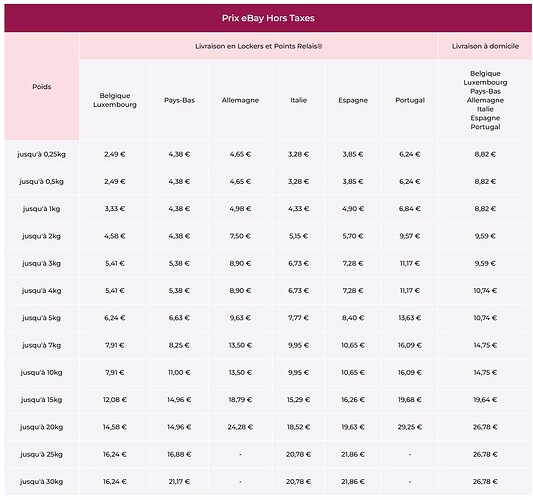Select the row label 'jusqu'à 0,5kg'
Image resolution: width=533 pixels, height=500 pixels.
41,182
